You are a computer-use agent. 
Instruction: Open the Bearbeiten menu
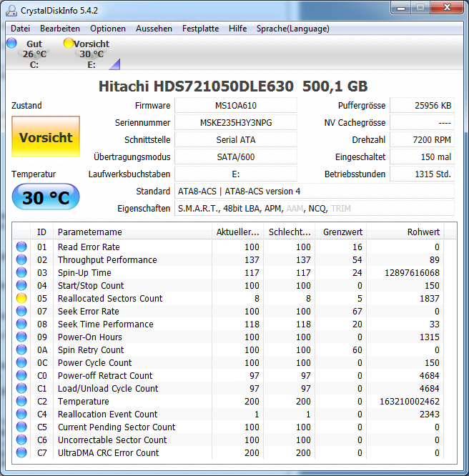click(60, 29)
